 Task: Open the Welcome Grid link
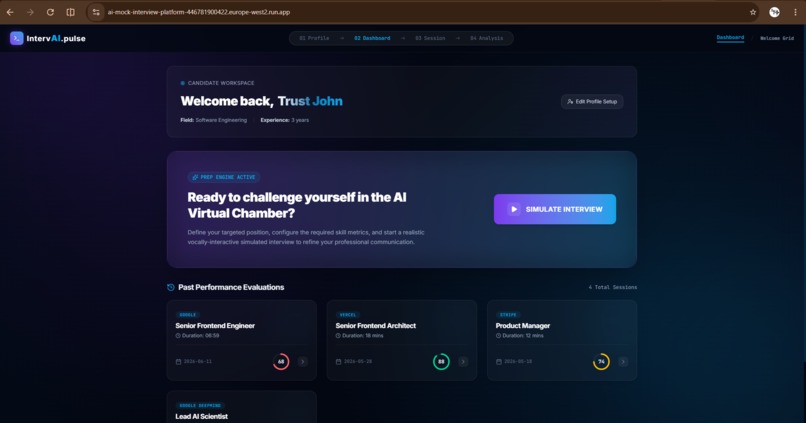click(x=777, y=38)
